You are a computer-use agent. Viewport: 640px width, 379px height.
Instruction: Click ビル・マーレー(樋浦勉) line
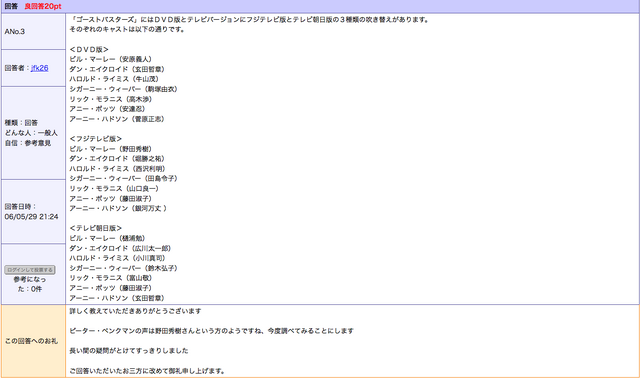click(107, 238)
